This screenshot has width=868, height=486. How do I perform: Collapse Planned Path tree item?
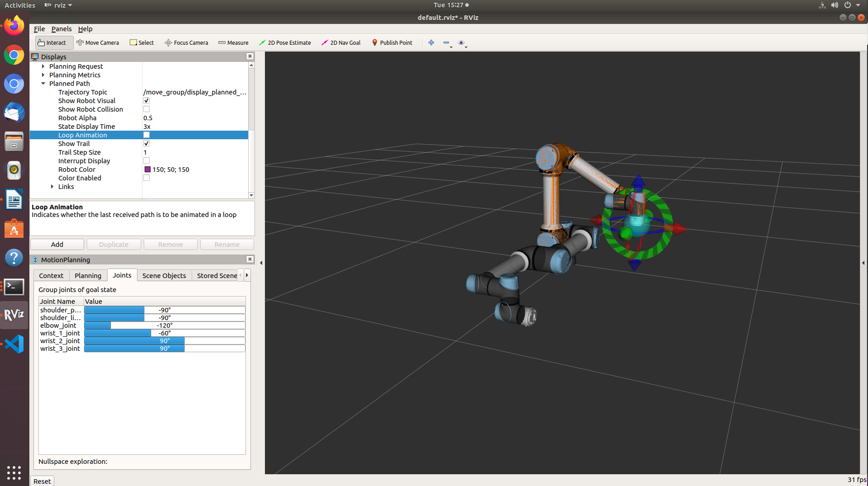[43, 84]
